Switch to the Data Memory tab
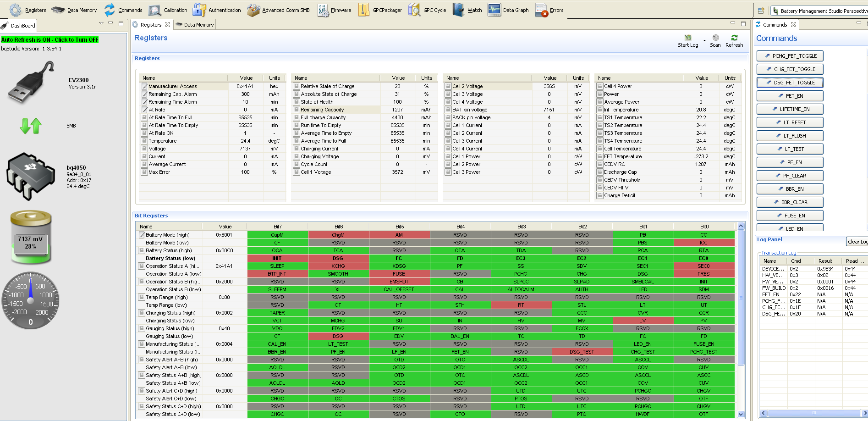This screenshot has width=868, height=421. point(195,25)
